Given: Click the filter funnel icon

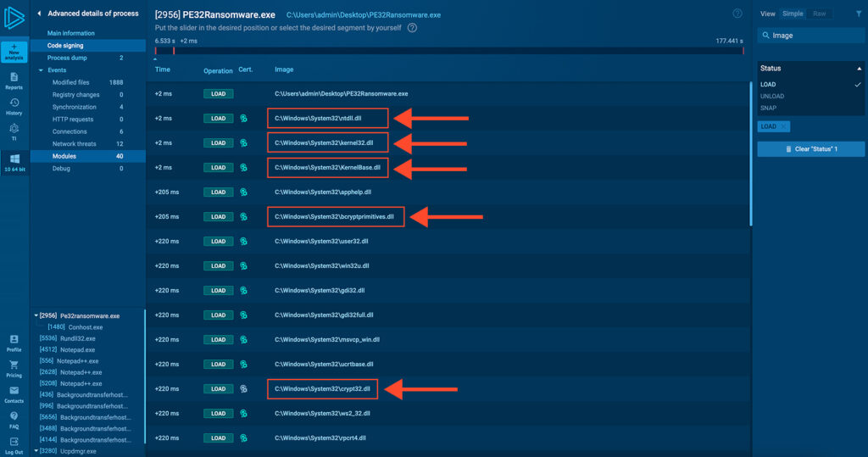Looking at the screenshot, I should pos(857,14).
